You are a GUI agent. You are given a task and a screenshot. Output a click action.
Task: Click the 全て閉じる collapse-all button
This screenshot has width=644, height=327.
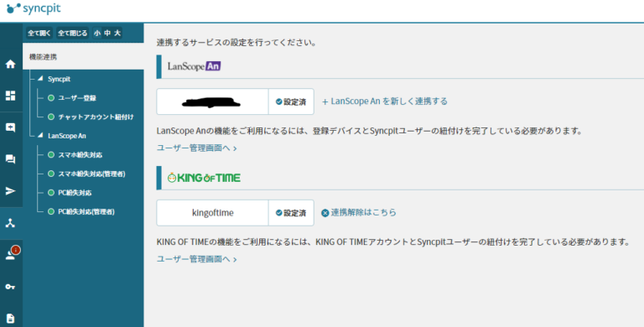pyautogui.click(x=73, y=34)
